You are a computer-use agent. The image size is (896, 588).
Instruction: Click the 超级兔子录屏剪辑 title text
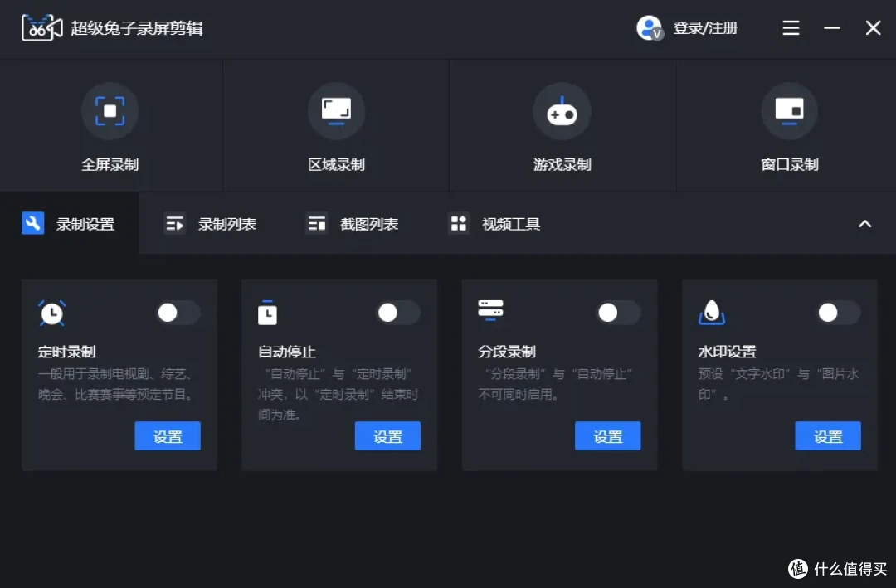[x=137, y=28]
